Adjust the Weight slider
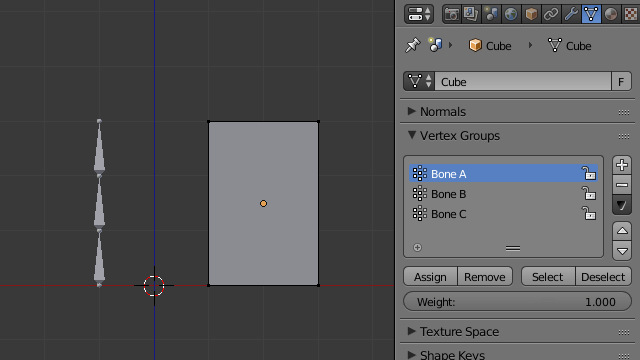Viewport: 640px width, 360px height. coord(517,302)
